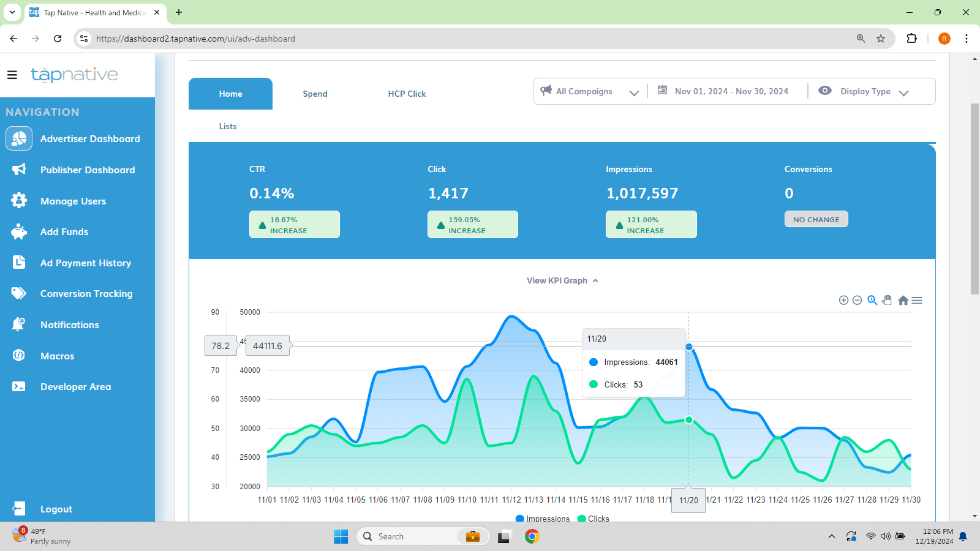980x551 pixels.
Task: Open the Display Type dropdown arrow
Action: click(x=903, y=93)
